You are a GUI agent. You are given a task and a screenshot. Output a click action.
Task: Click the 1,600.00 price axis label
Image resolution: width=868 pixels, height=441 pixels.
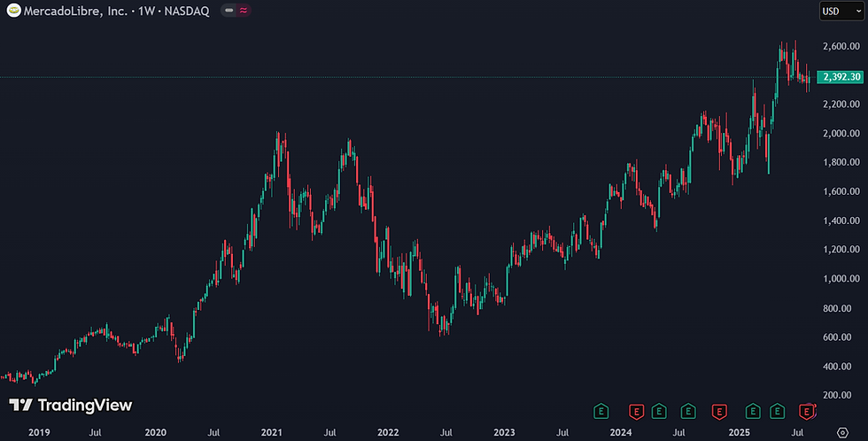click(x=841, y=191)
